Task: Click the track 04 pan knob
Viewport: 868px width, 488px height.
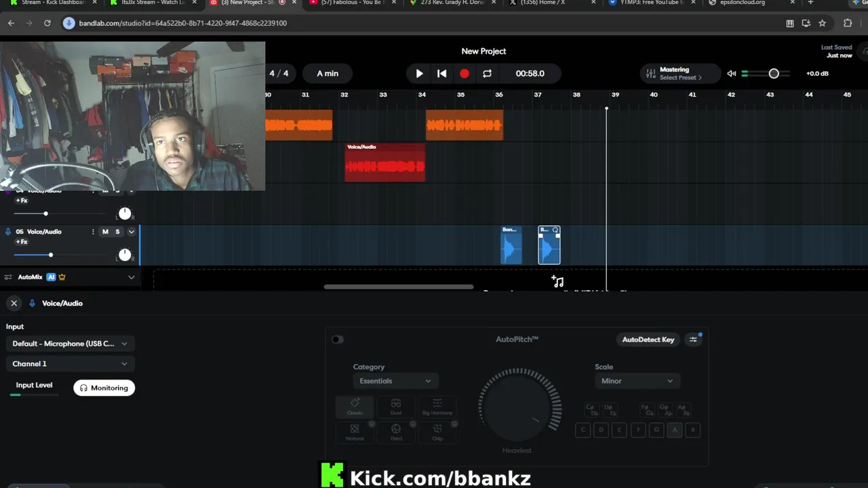Action: 125,213
